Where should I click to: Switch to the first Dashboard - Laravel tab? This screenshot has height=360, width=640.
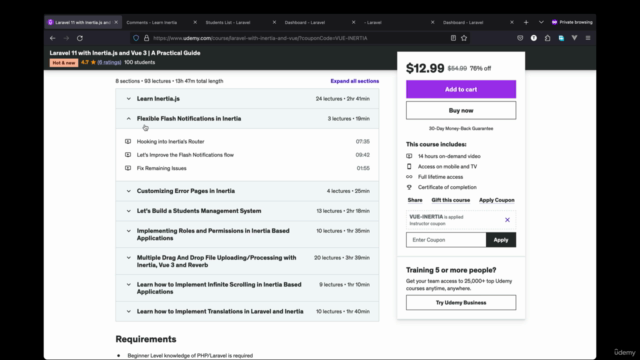[315, 22]
